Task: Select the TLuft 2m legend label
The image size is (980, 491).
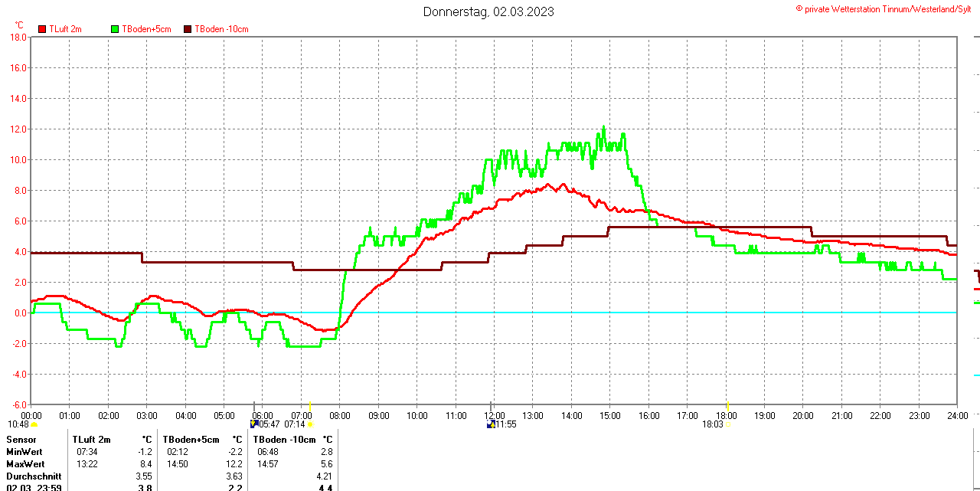Action: click(65, 29)
